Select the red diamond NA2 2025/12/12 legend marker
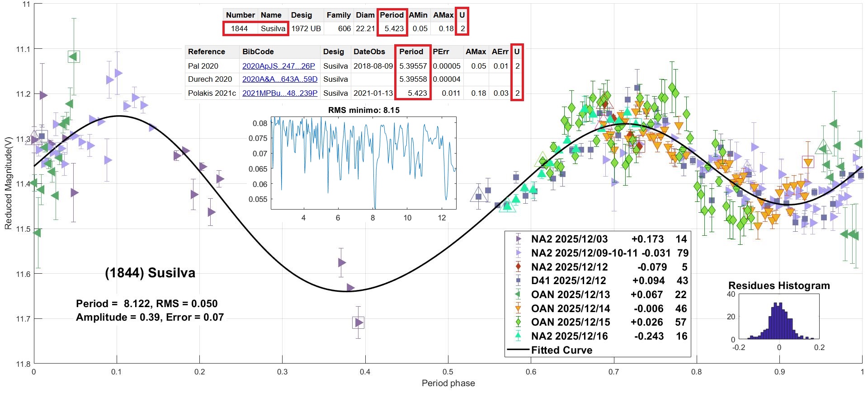 click(x=519, y=267)
